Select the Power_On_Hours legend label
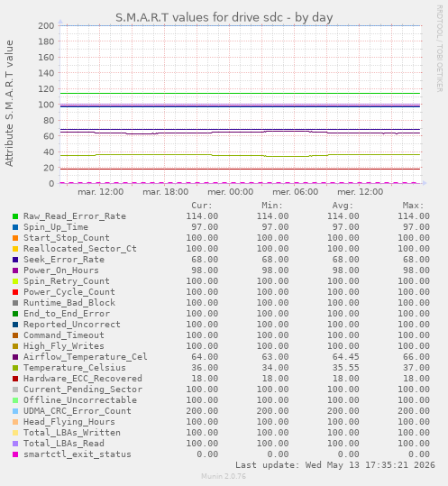This screenshot has width=448, height=486. tap(61, 271)
